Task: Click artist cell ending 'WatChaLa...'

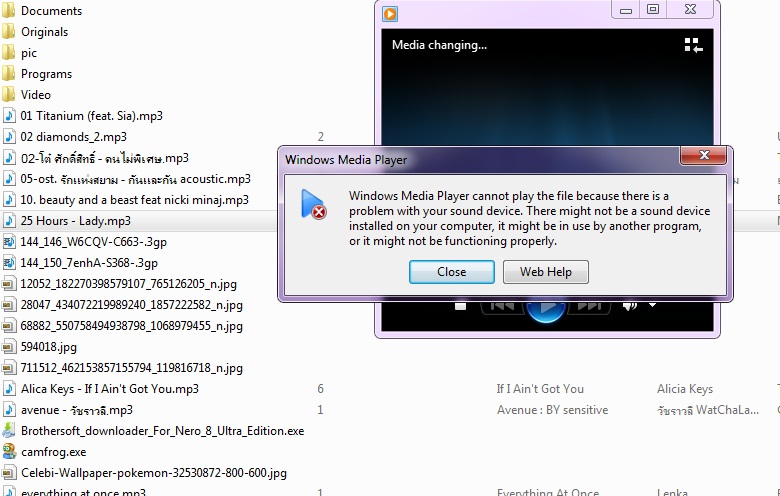Action: point(707,410)
